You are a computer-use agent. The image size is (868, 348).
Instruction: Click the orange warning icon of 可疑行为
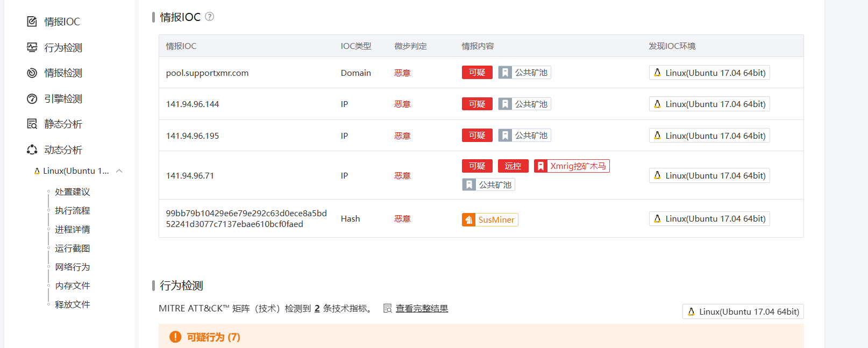coord(175,337)
